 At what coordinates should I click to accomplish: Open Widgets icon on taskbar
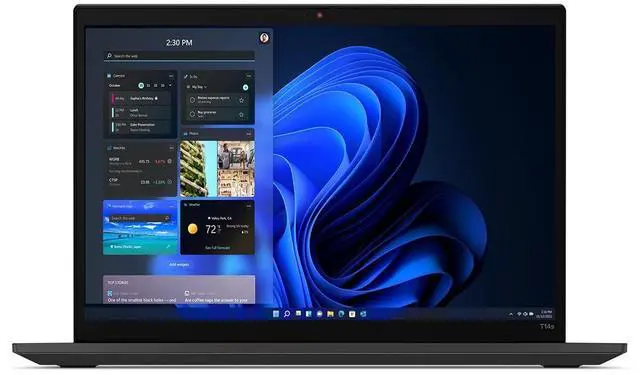(309, 314)
